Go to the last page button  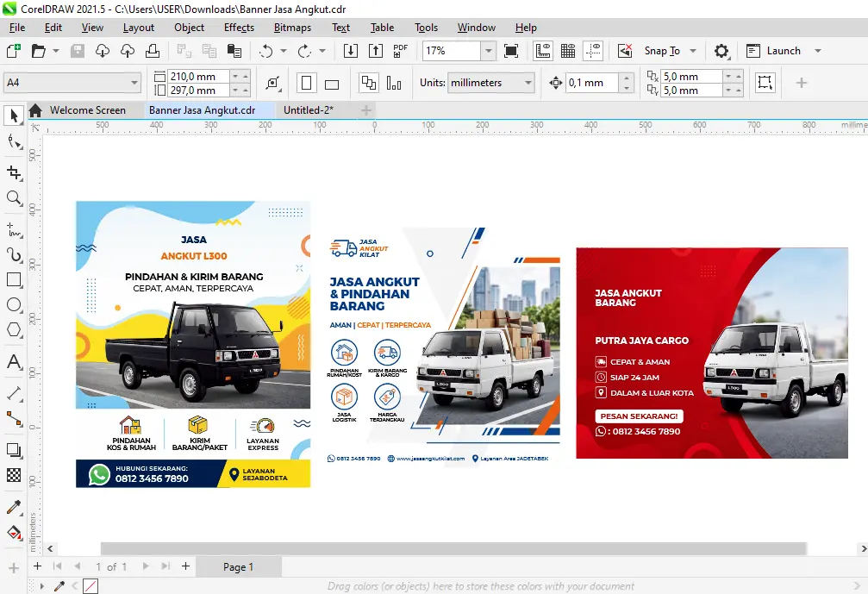165,566
